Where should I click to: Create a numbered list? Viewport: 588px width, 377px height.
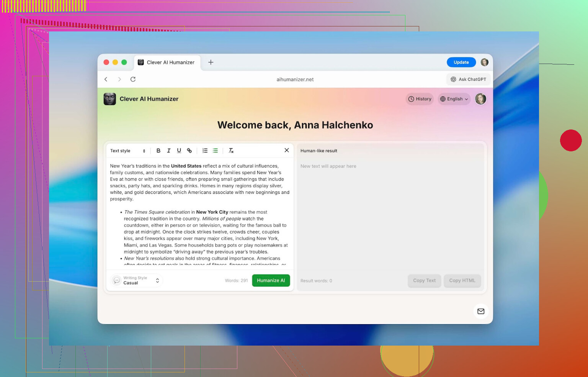pos(205,151)
